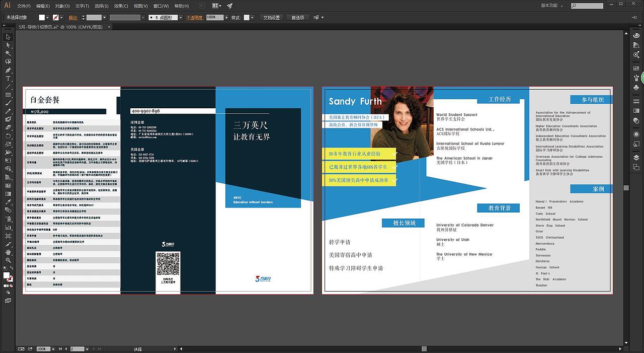This screenshot has width=644, height=353.
Task: Select the Hand tool
Action: click(8, 252)
